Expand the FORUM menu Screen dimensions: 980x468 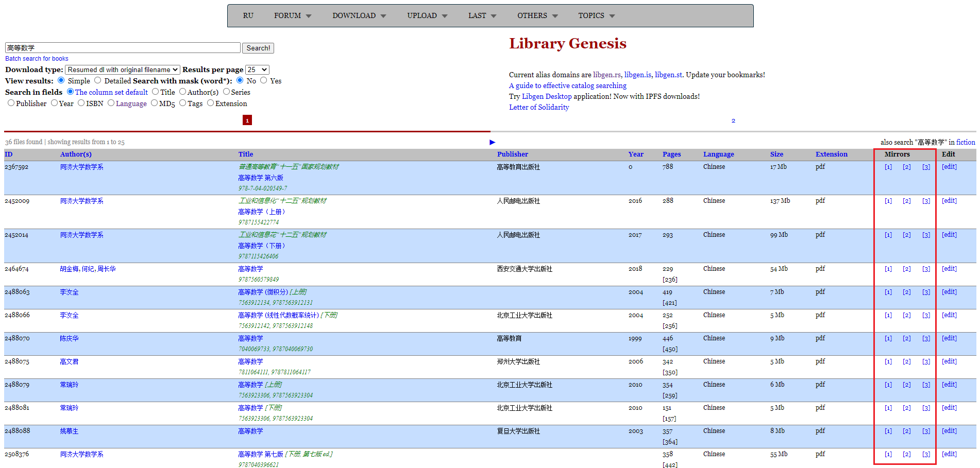click(293, 15)
